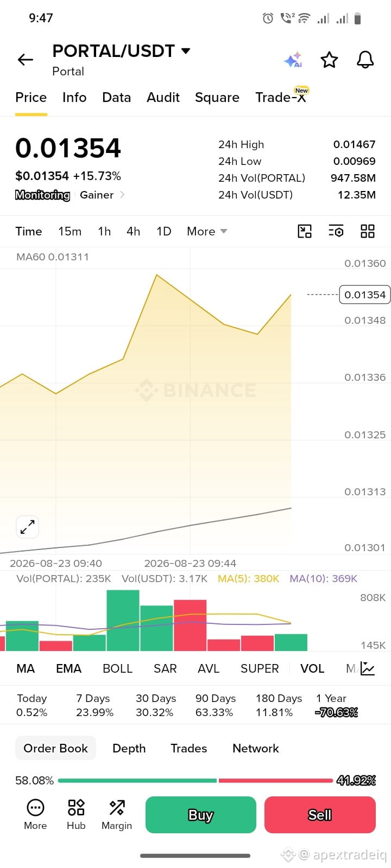Tap the MA(10): 369K volume label
This screenshot has width=391, height=868.
(x=324, y=579)
